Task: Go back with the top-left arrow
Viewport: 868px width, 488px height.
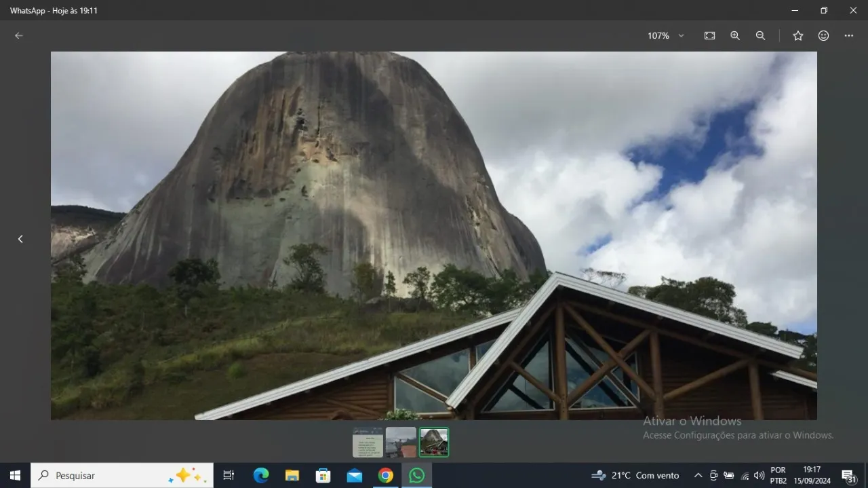Action: click(18, 35)
